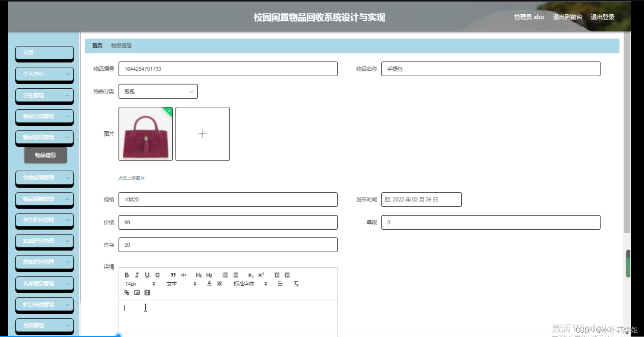
Task: Expand the 学生管理 sidebar section
Action: point(44,96)
